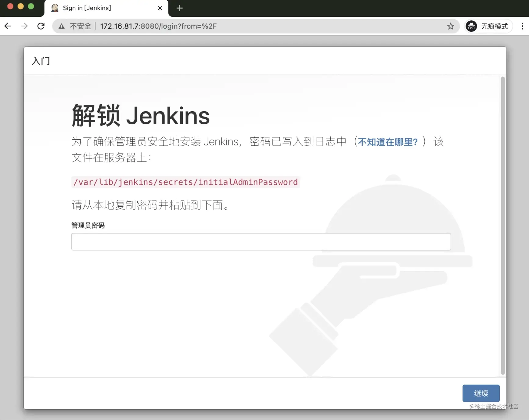Image resolution: width=529 pixels, height=420 pixels.
Task: Click the Jenkins favicon on the browser tab
Action: point(55,8)
